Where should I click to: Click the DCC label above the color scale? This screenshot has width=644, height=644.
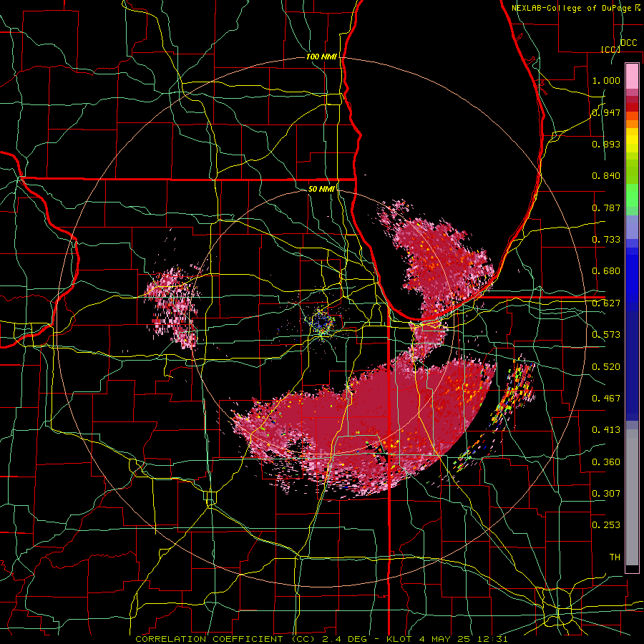[x=628, y=43]
